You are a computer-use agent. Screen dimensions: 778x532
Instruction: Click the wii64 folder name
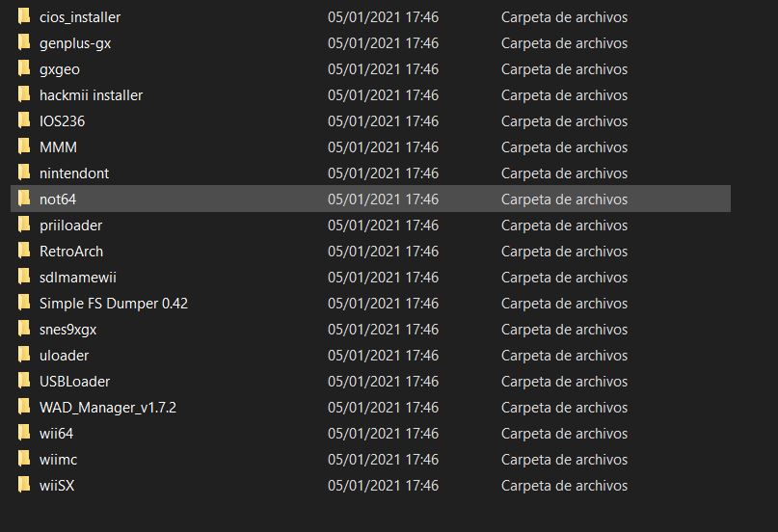56,434
